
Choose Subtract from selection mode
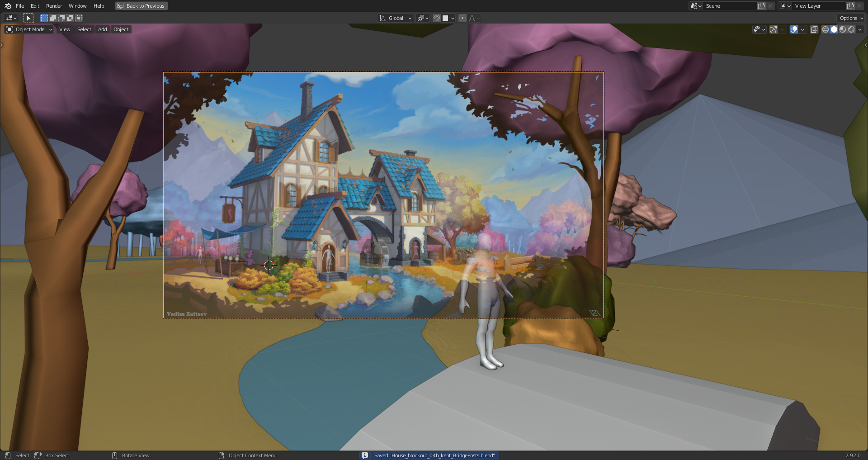[61, 18]
